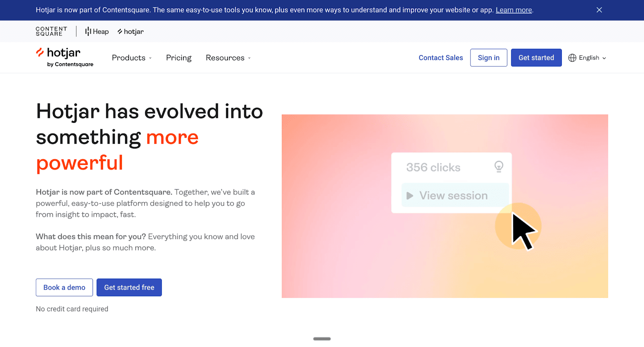Click the Hotjar by Contentsquare main logo
Screen dimensions: 644x347
tap(64, 58)
